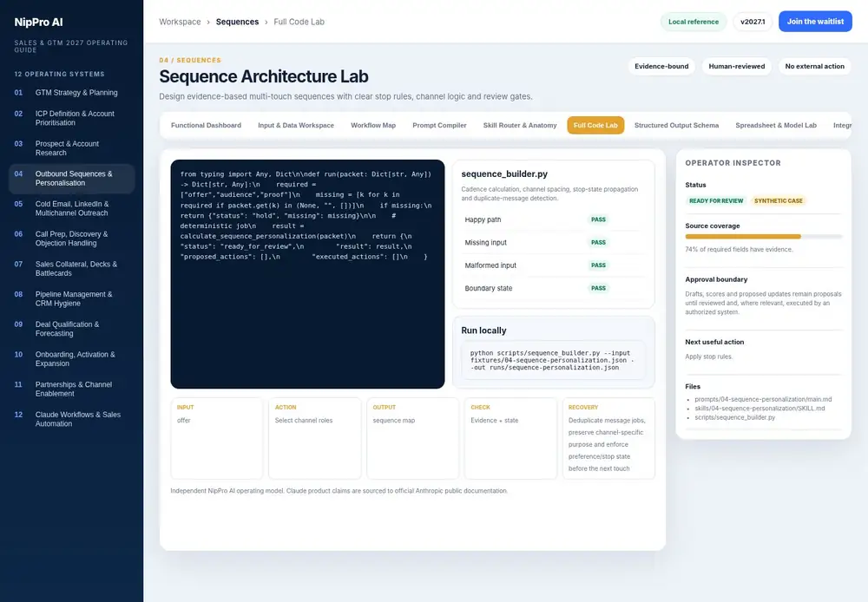Click the INPUT offer card
The width and height of the screenshot is (868, 602).
point(217,438)
